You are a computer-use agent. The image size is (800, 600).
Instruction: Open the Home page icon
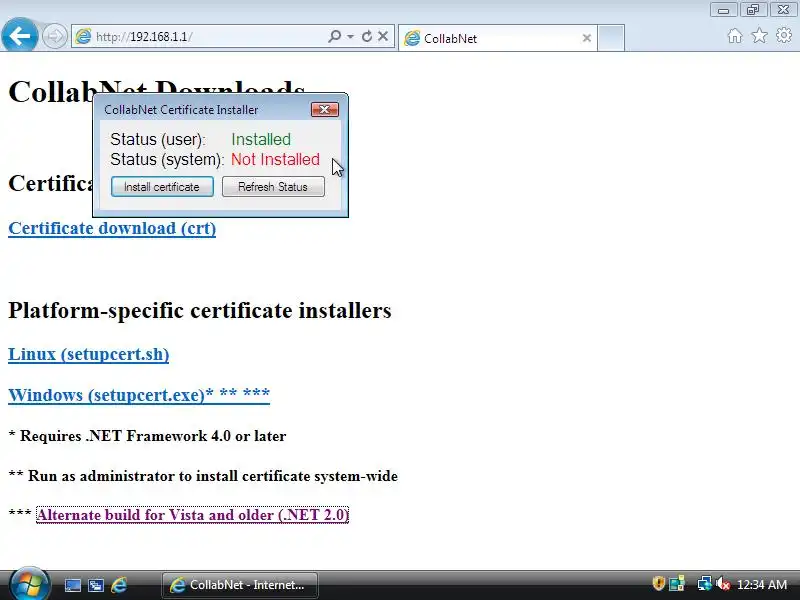[x=735, y=36]
